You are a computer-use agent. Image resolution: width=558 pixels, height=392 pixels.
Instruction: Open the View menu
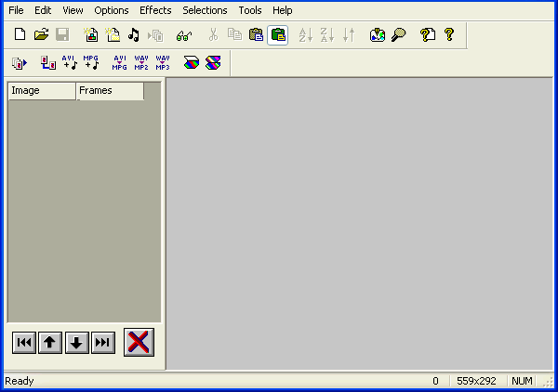pos(73,10)
